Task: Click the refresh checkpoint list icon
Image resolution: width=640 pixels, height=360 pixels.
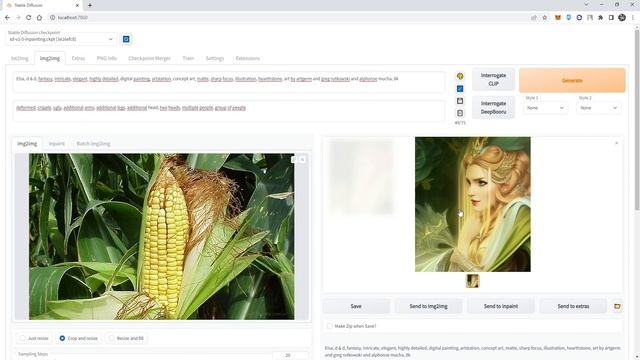Action: (x=126, y=39)
